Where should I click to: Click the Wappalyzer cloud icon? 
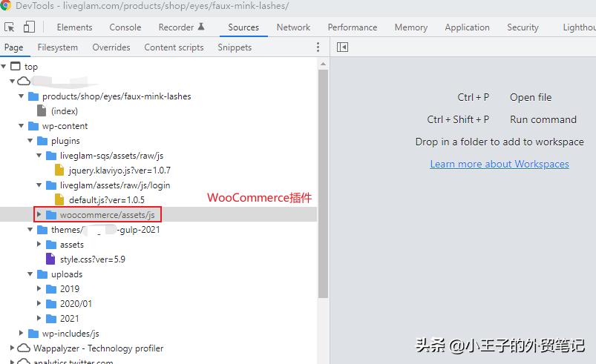[24, 348]
